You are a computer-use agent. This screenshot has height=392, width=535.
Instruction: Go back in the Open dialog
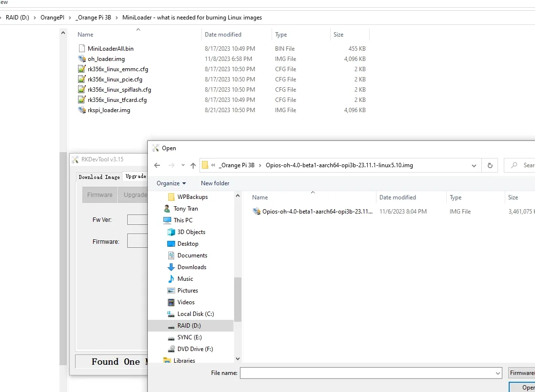coord(157,165)
